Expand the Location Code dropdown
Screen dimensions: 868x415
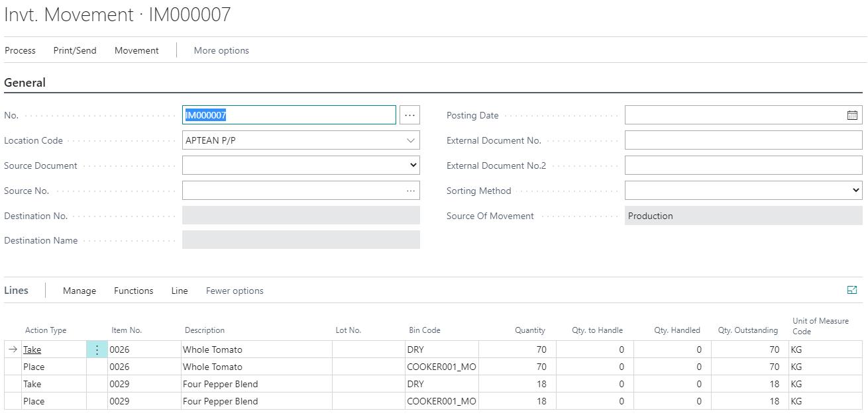[410, 140]
